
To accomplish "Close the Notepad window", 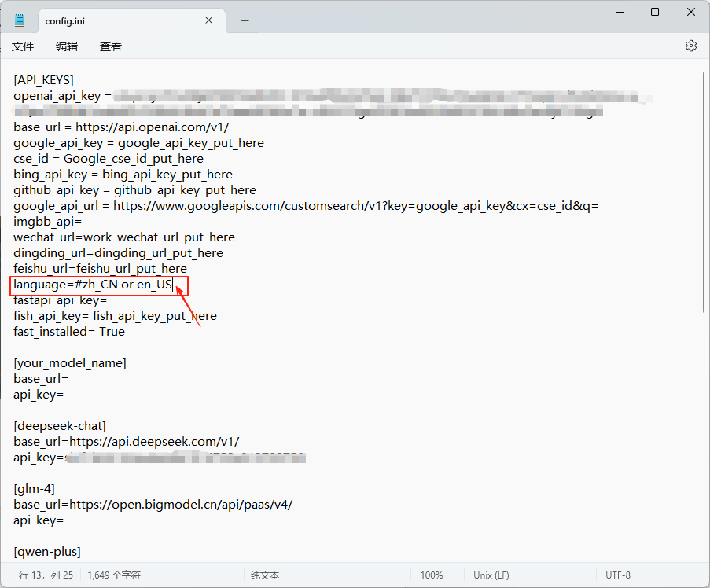I will pos(690,12).
